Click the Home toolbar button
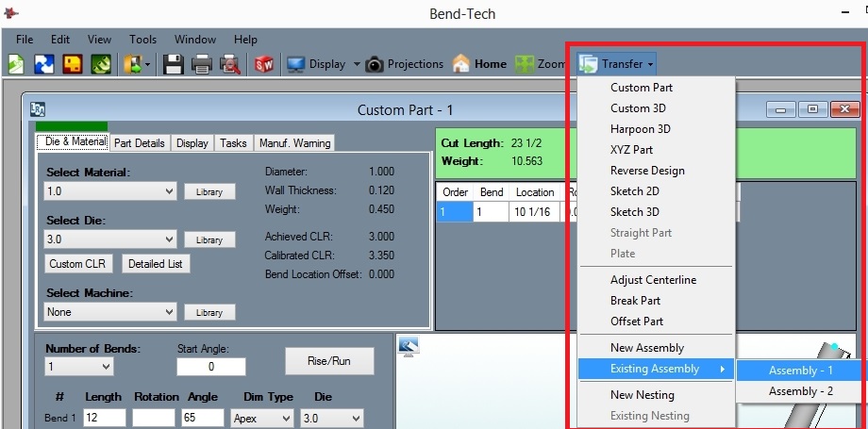The image size is (868, 429). pos(479,64)
